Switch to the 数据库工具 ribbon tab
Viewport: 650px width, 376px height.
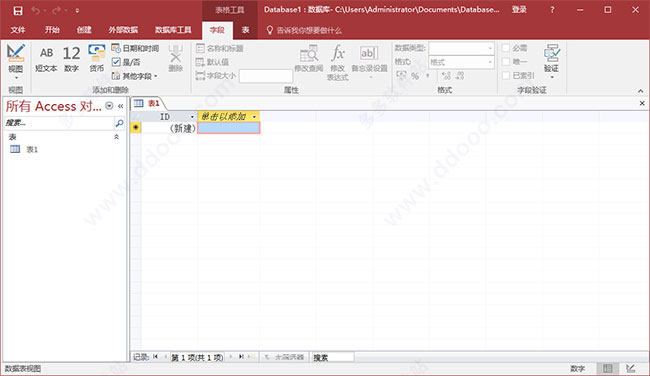tap(173, 30)
